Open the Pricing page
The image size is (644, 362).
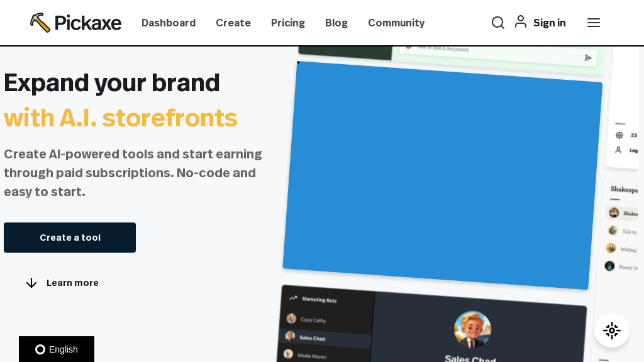288,23
